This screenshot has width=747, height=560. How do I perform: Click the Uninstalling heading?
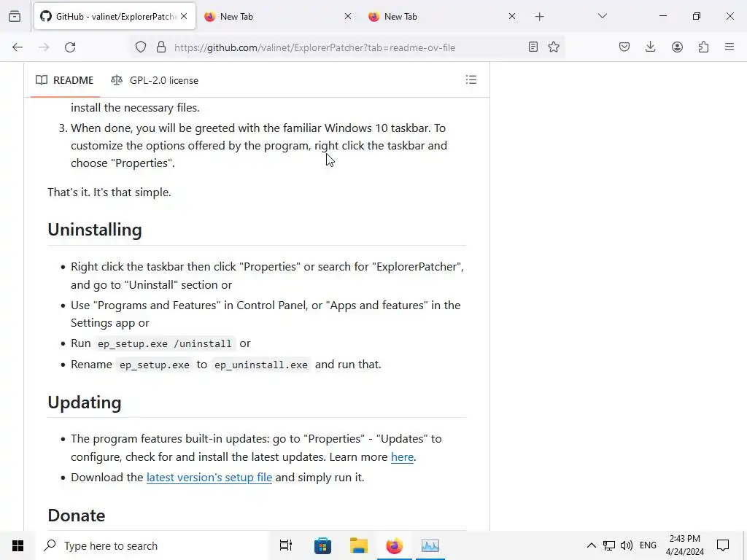[x=95, y=230]
